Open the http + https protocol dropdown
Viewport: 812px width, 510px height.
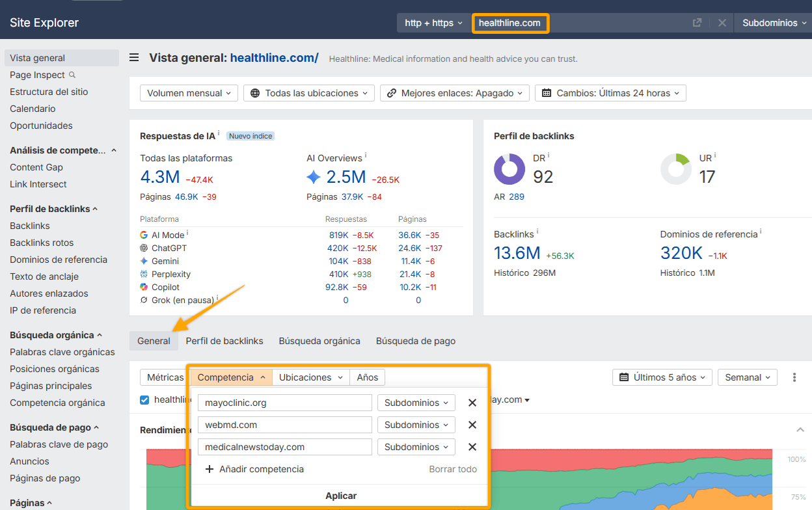pos(433,23)
